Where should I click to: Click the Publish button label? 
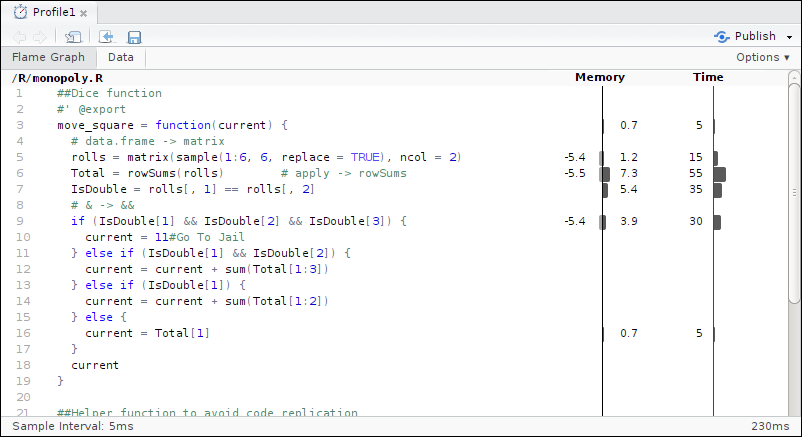click(x=755, y=37)
